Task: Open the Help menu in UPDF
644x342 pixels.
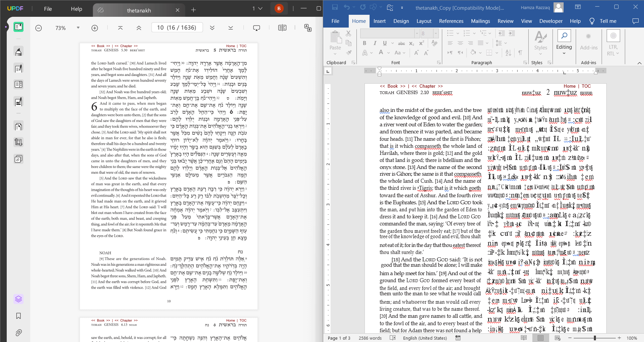Action: point(76,9)
